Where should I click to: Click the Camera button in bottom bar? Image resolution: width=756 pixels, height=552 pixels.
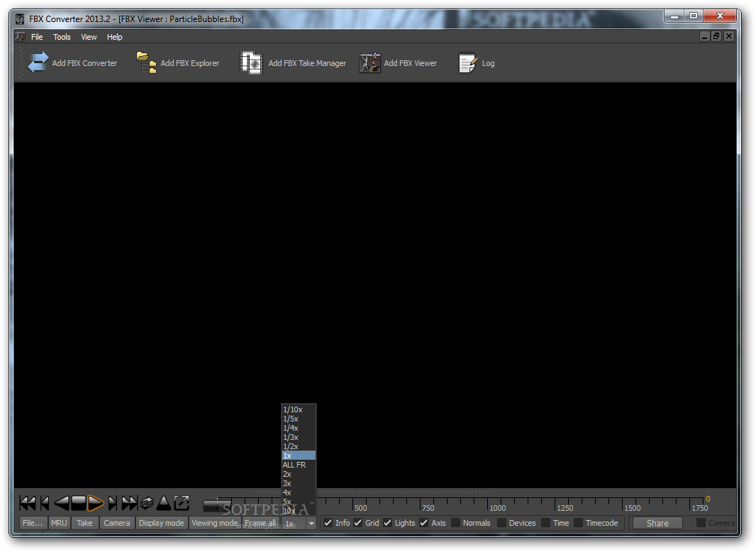pos(117,523)
